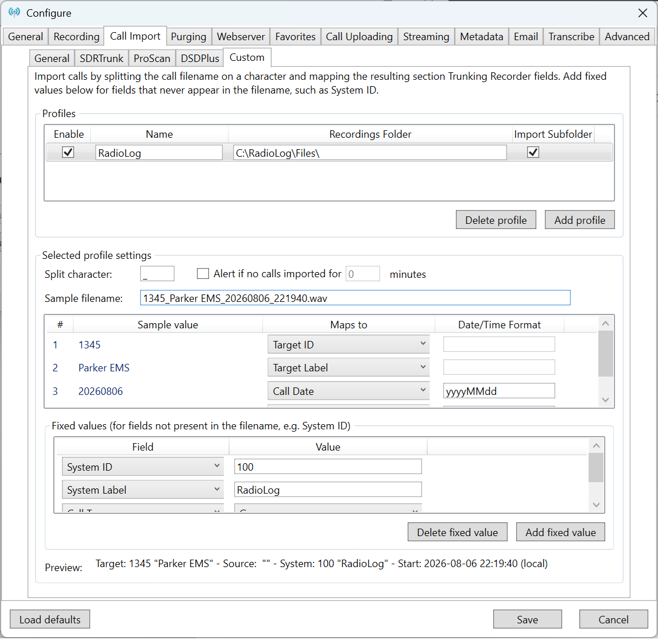Enable alert if no calls imported

[203, 274]
